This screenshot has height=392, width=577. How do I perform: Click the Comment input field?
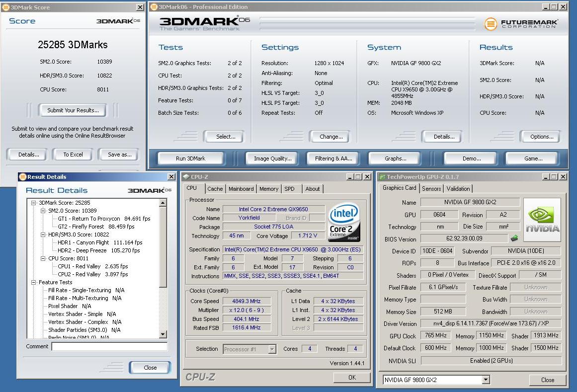(x=109, y=346)
